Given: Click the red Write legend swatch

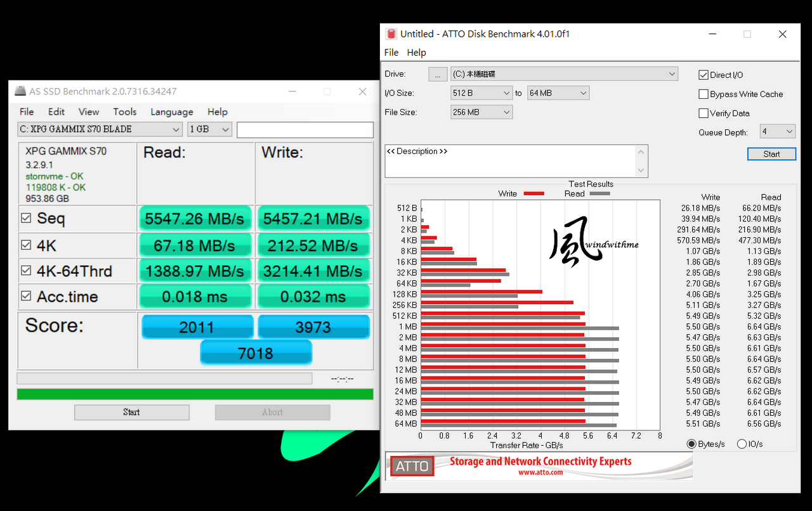Looking at the screenshot, I should (x=534, y=193).
